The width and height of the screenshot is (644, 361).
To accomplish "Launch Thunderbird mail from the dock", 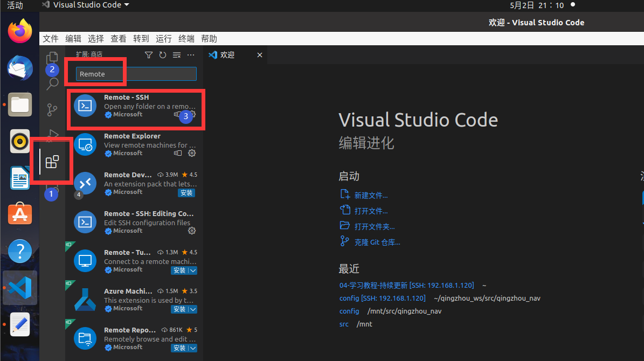I will (20, 68).
